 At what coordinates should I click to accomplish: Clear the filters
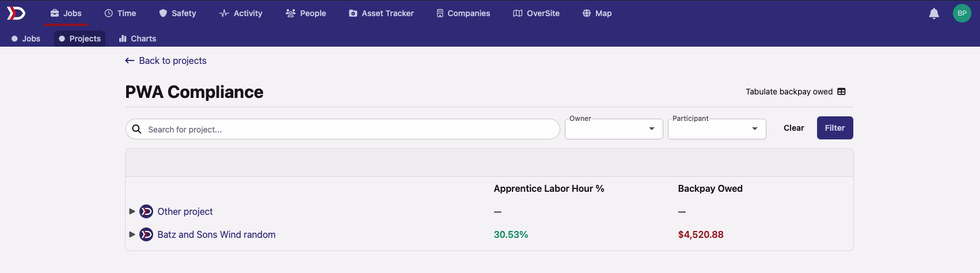pos(793,128)
